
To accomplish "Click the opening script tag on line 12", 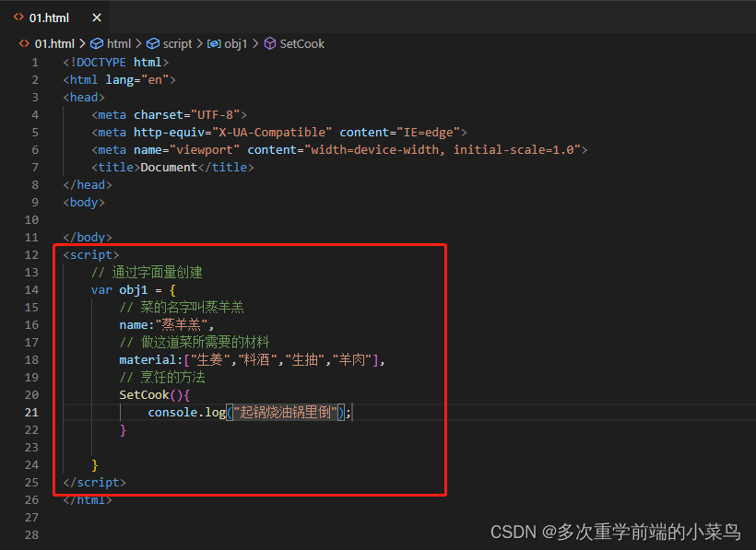I will point(91,255).
